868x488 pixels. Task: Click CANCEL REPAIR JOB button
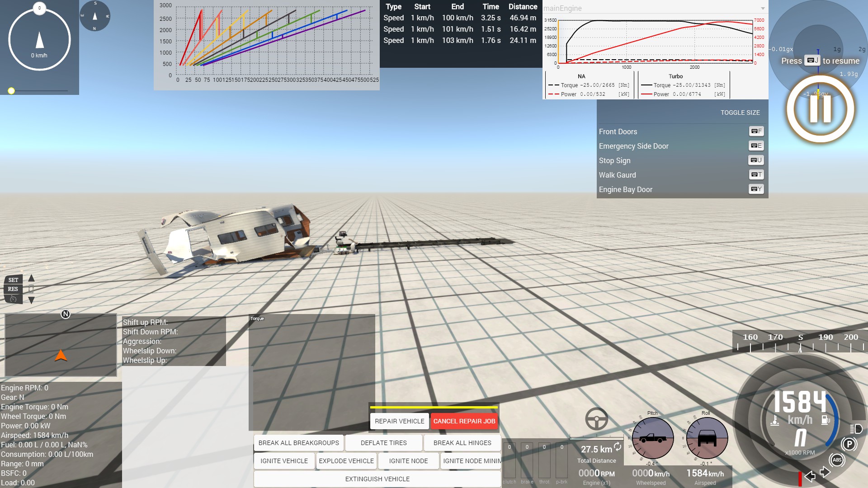[464, 421]
